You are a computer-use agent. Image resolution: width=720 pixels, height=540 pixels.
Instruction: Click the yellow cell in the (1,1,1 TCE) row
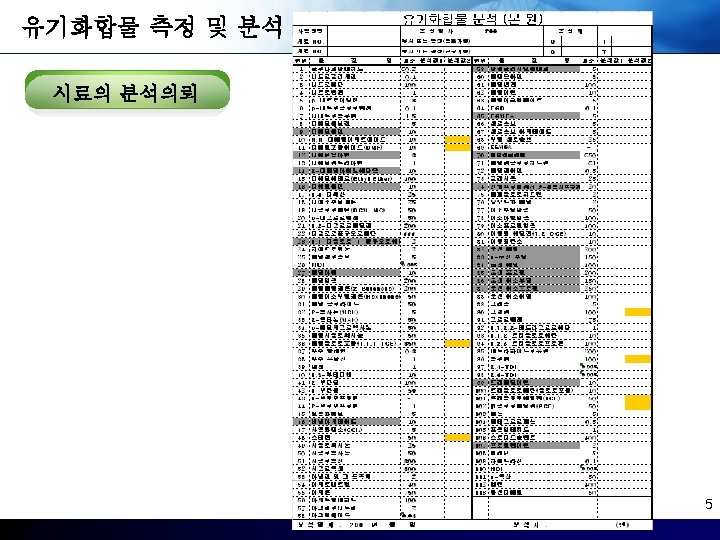[x=458, y=343]
